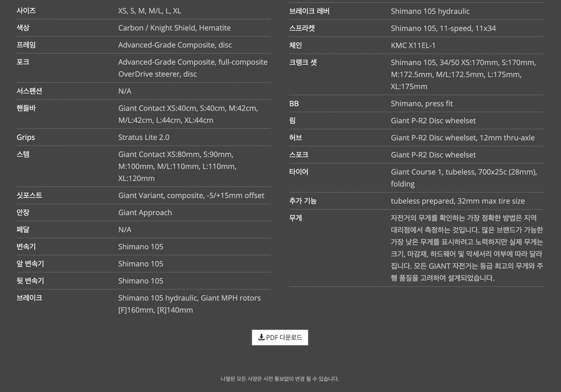Click the download arrow icon on PDF button
This screenshot has width=561, height=392.
coord(261,337)
